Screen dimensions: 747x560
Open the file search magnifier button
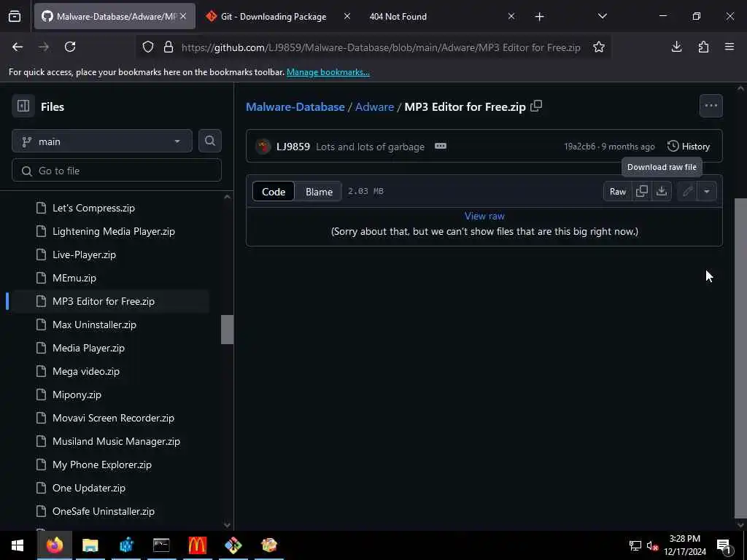tap(209, 141)
